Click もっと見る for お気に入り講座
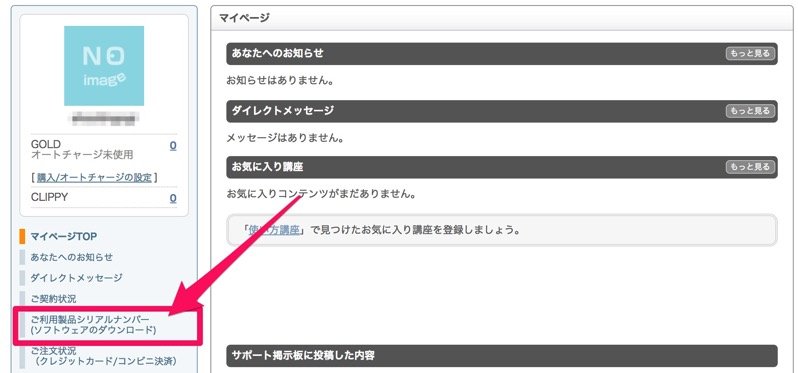This screenshot has width=798, height=373. tap(751, 166)
